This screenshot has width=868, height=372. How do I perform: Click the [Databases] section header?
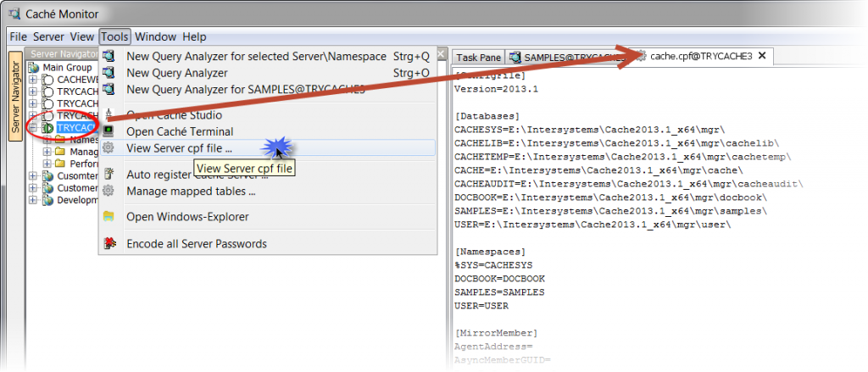coord(487,116)
